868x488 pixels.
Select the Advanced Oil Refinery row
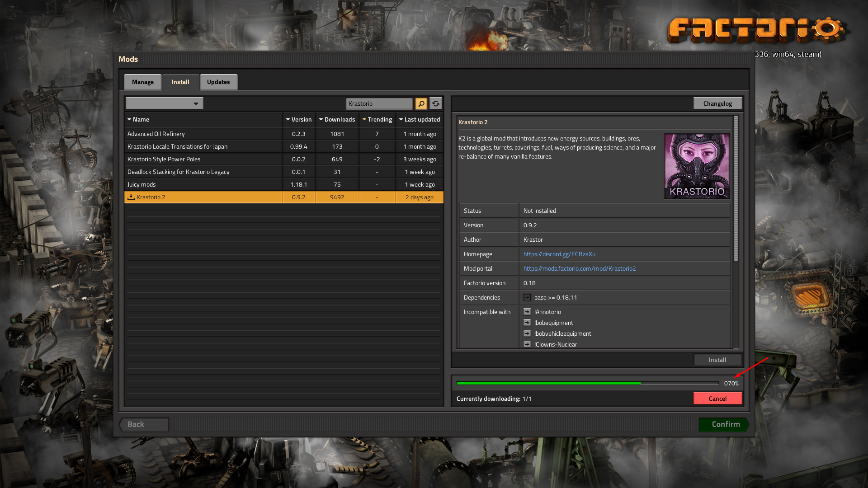284,134
